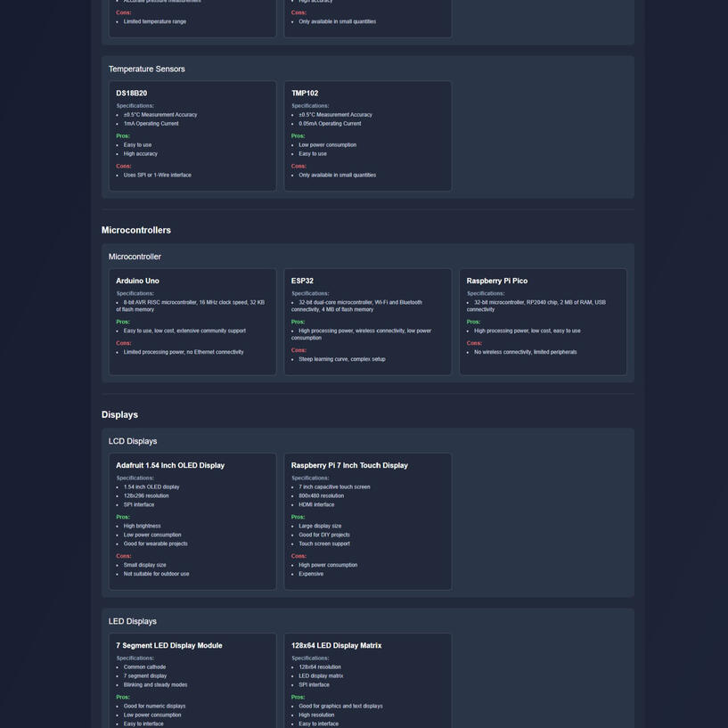Select 7 Segment LED Display Module title
728x728 pixels.
(x=169, y=645)
